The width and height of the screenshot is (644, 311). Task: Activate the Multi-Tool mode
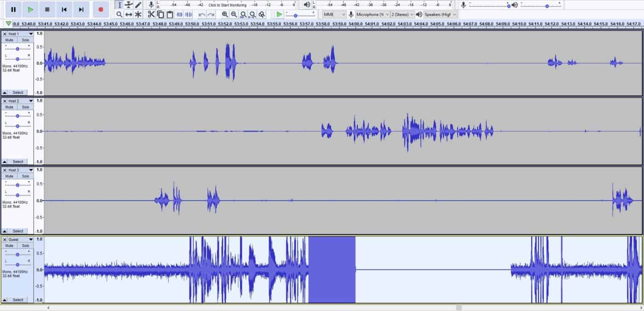coord(138,14)
